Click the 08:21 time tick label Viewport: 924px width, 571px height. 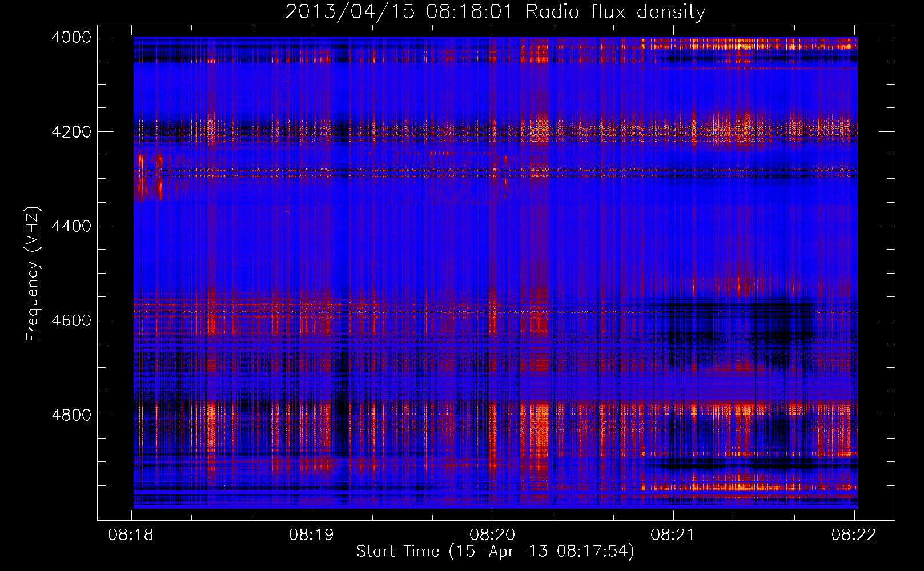(x=673, y=535)
